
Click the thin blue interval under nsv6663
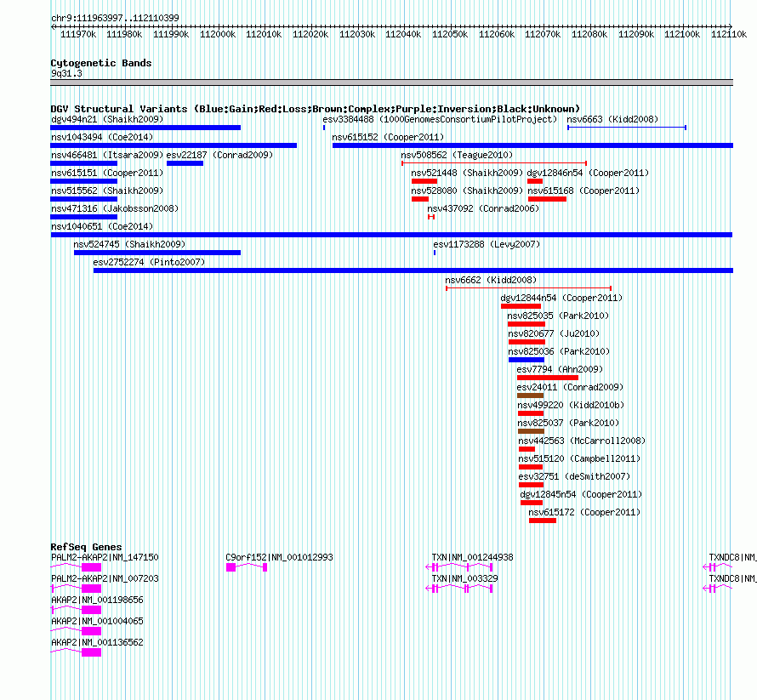[x=627, y=128]
